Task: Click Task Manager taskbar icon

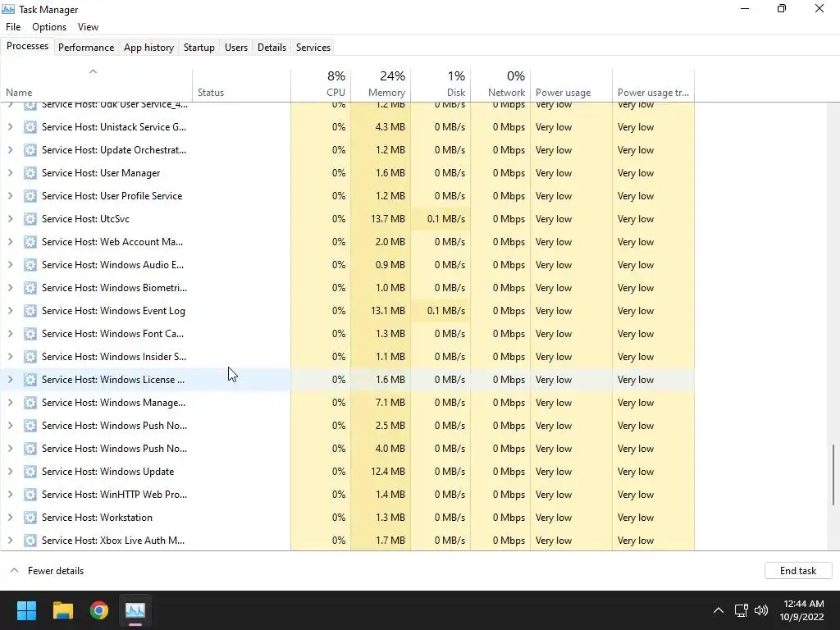Action: point(135,610)
